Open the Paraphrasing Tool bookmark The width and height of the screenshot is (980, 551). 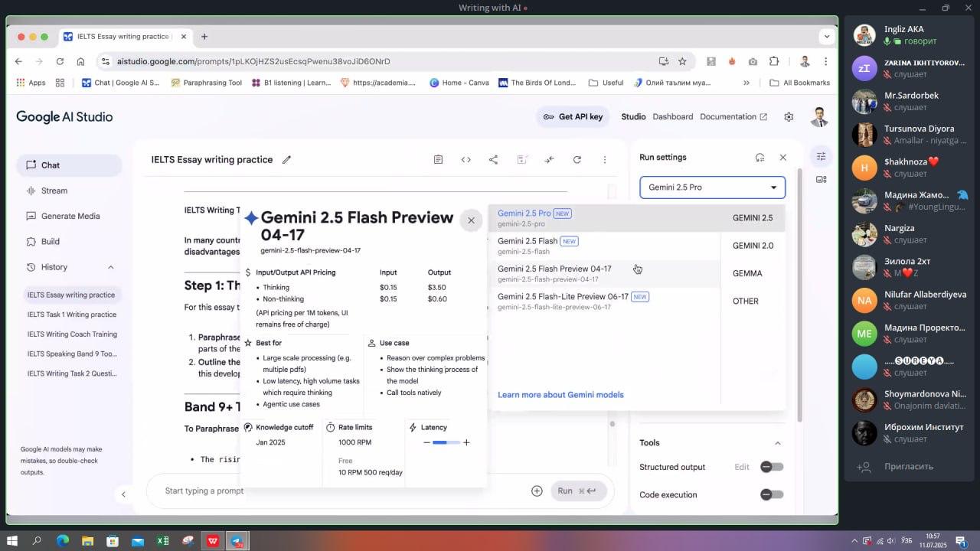click(206, 83)
